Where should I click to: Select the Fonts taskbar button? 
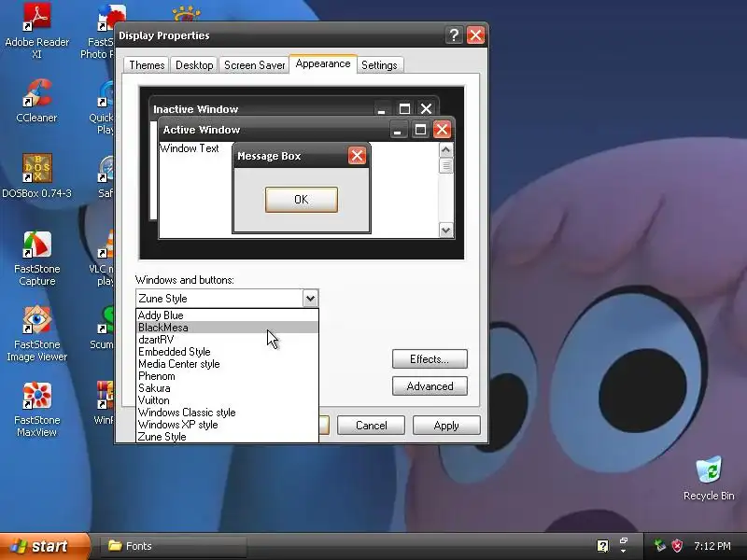(173, 546)
